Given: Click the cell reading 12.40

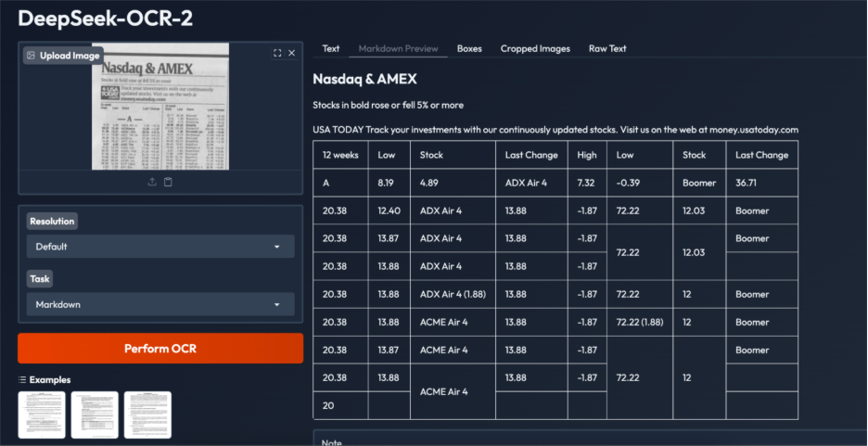Looking at the screenshot, I should coord(389,210).
